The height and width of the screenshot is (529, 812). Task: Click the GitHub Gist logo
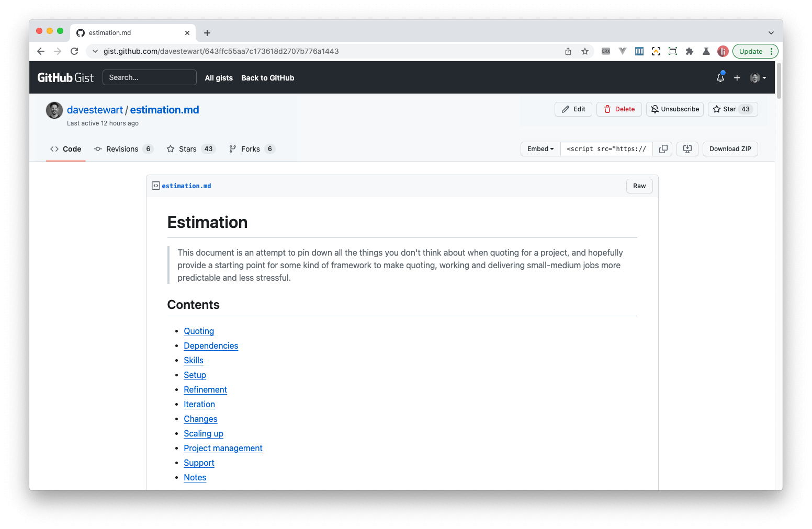click(65, 77)
